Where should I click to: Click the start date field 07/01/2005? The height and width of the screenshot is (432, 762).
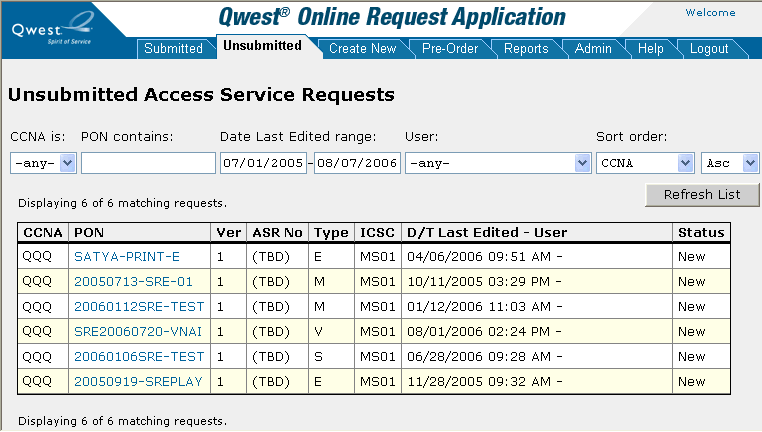click(x=263, y=163)
